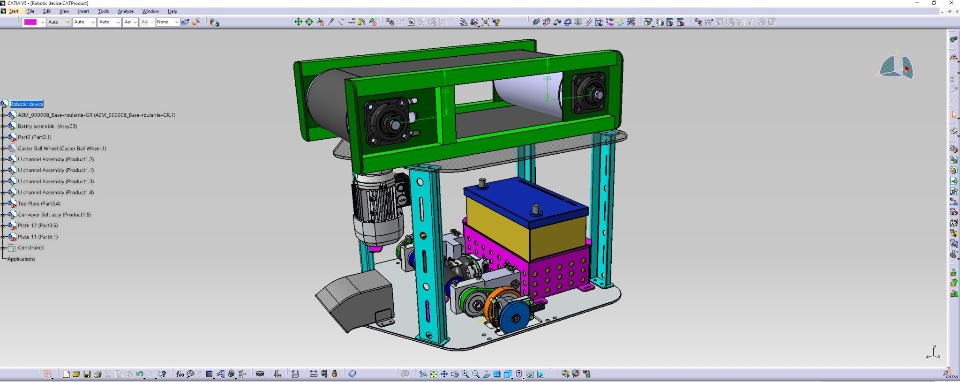Select the Top Plate tree item
This screenshot has width=960, height=382.
pos(39,204)
